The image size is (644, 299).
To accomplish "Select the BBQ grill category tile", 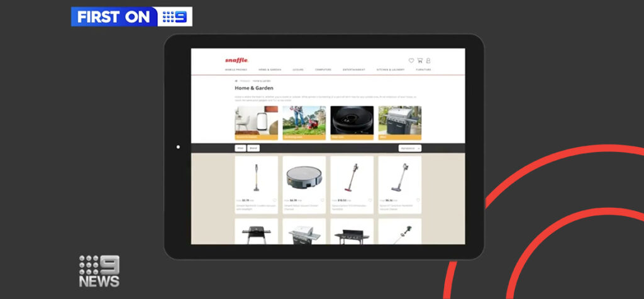I will pos(399,122).
